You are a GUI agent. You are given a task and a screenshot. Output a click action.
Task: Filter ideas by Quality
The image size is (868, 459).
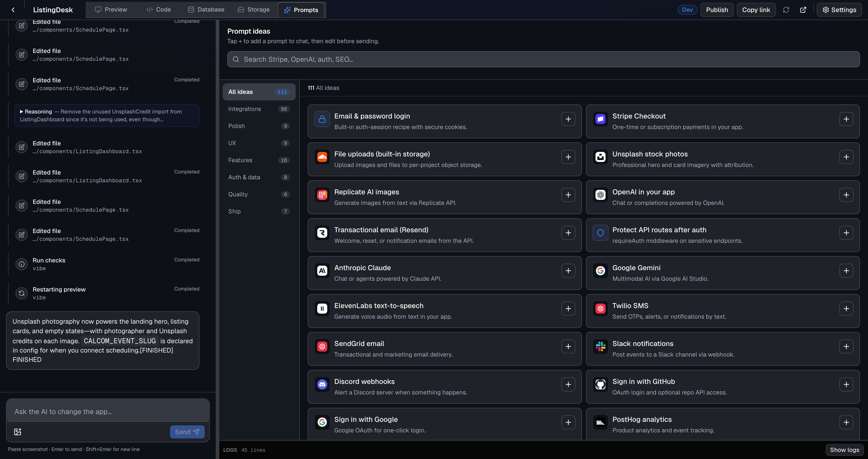point(259,194)
